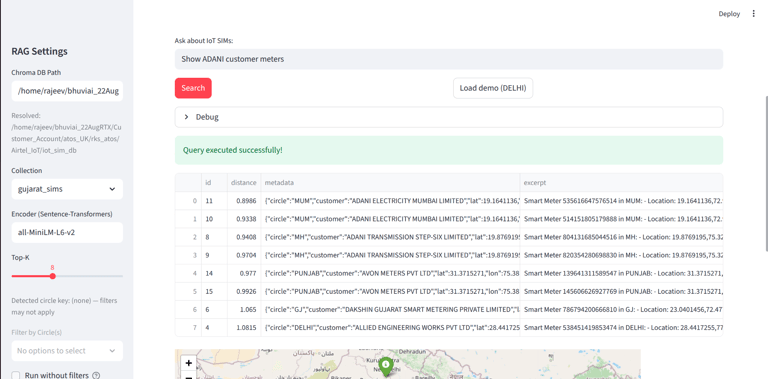Click distance cell 0.9704
Viewport: 768px width, 379px height.
[x=244, y=255]
